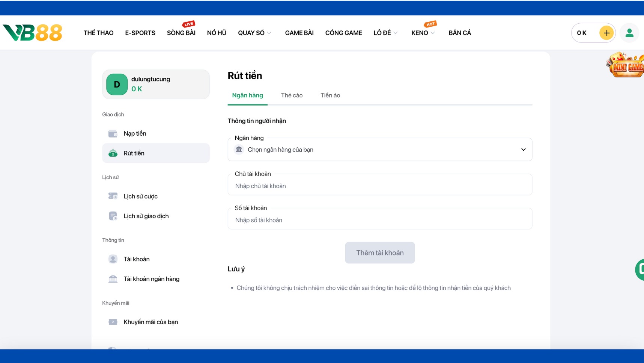Open NỔ HŨ section
The width and height of the screenshot is (644, 363).
pyautogui.click(x=217, y=33)
